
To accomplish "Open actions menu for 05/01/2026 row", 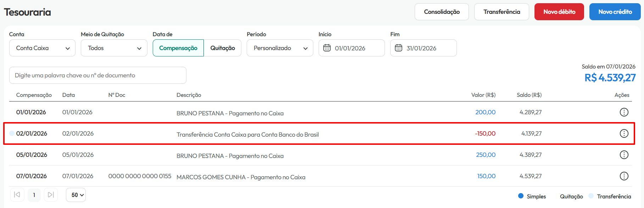I will (x=624, y=155).
